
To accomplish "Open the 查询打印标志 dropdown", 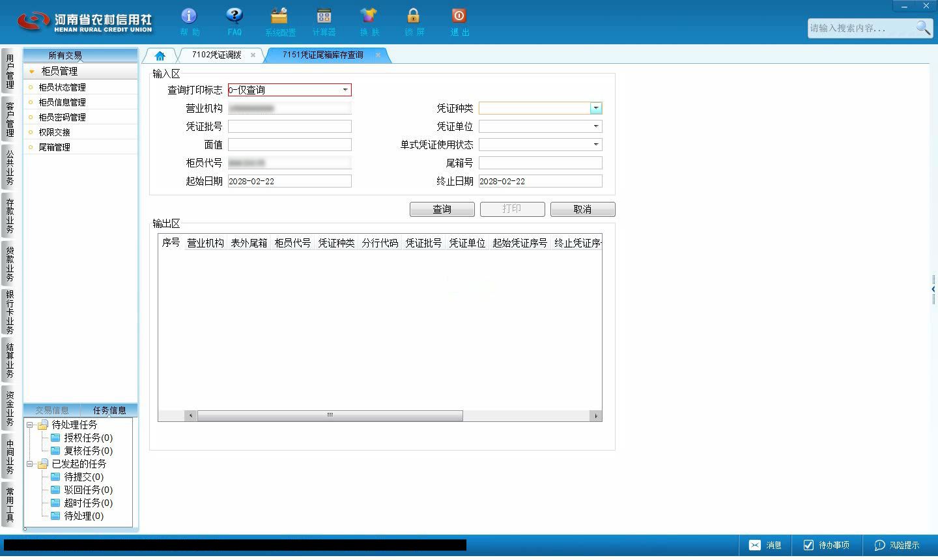I will (345, 90).
